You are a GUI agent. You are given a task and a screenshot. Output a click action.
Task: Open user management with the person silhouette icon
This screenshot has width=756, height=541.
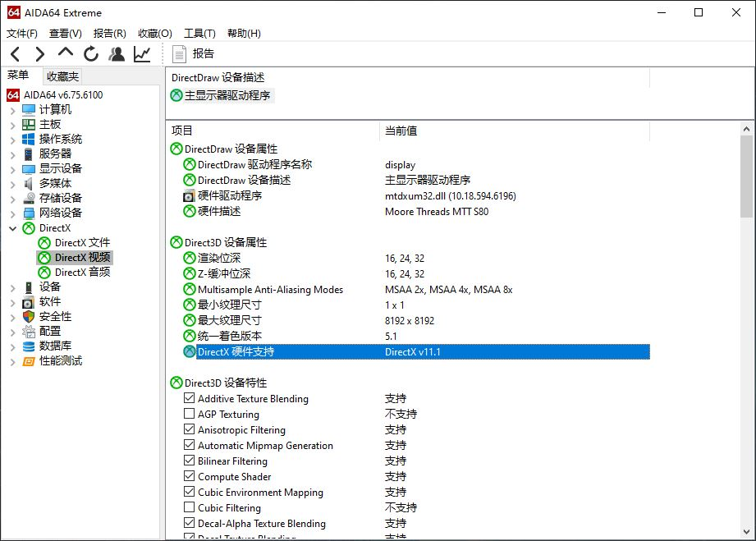117,53
